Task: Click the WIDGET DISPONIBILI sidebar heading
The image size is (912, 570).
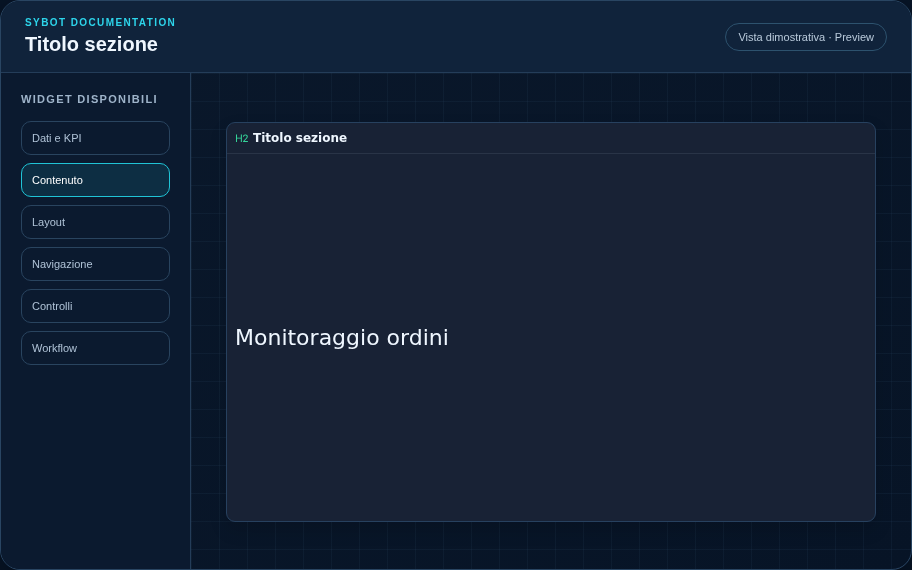Action: [89, 99]
